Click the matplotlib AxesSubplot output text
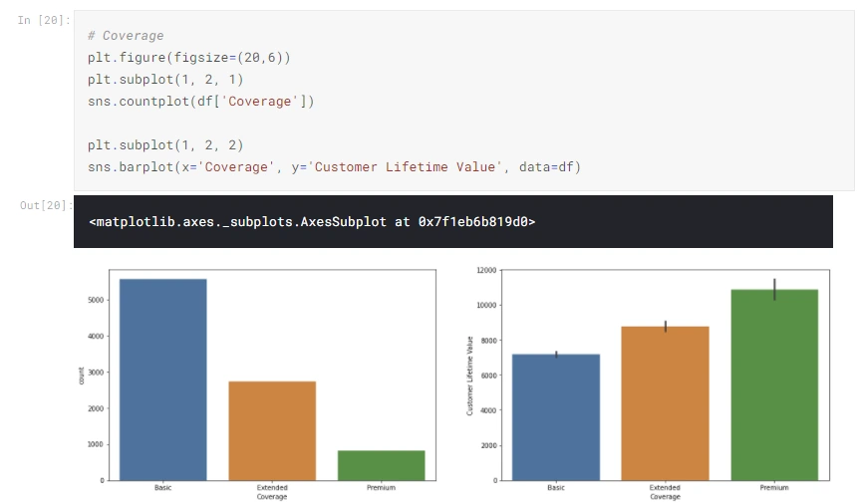 [312, 222]
